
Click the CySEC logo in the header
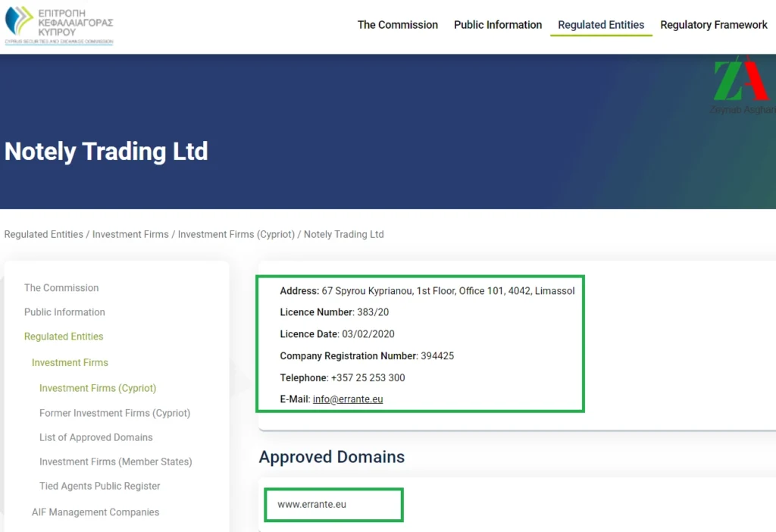pos(59,25)
